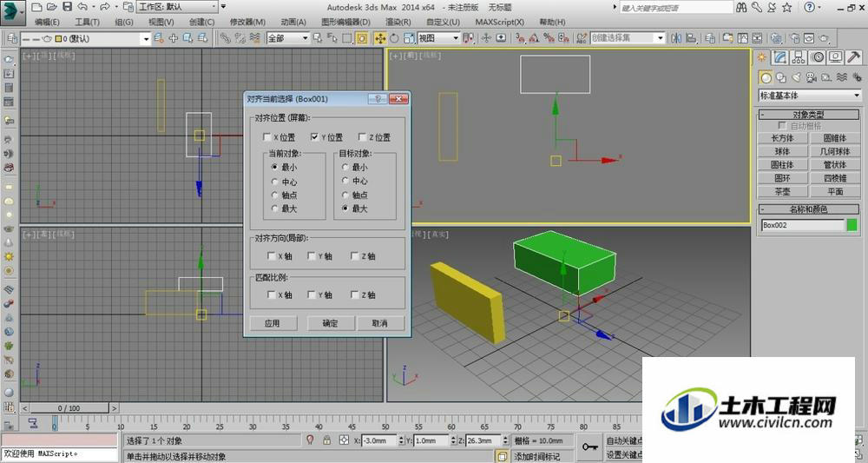This screenshot has width=868, height=463.
Task: Select Pivot Point radio for current object
Action: point(274,195)
